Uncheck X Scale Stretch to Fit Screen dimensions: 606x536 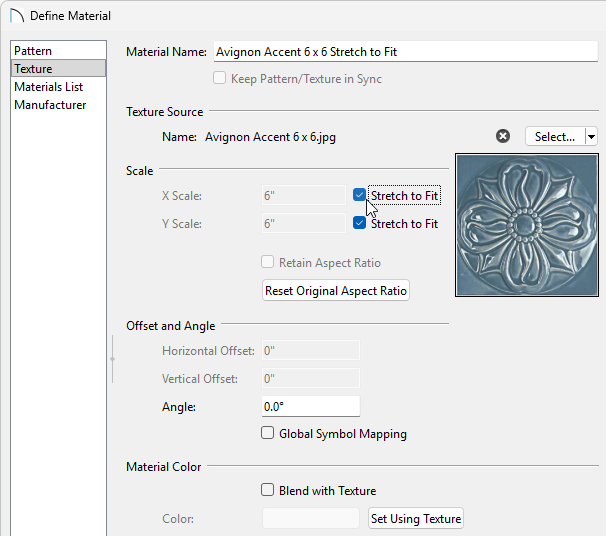(359, 195)
